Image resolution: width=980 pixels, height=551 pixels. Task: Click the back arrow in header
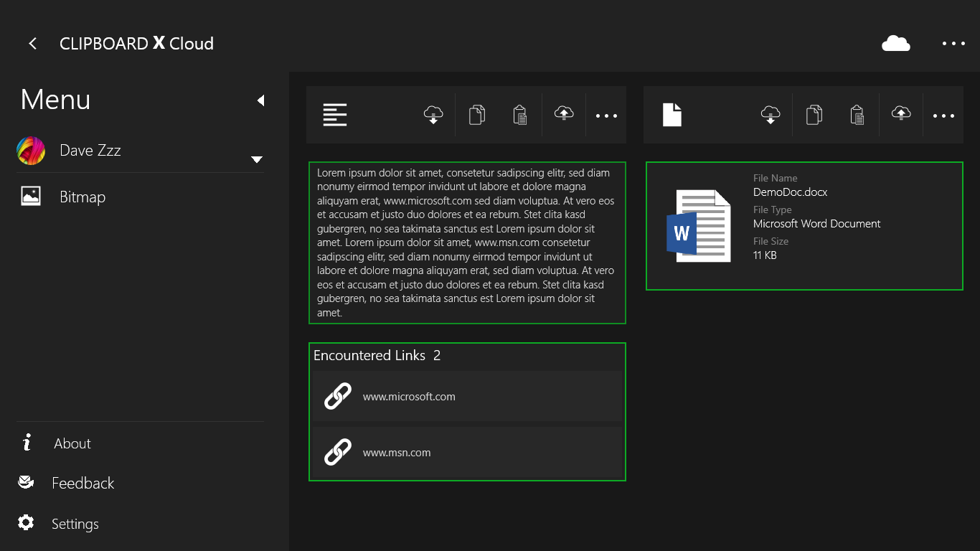coord(32,44)
